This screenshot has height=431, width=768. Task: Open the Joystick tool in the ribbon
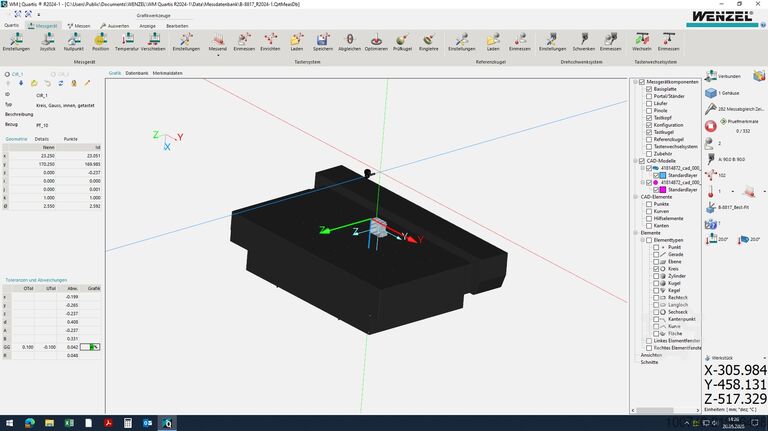pos(48,42)
